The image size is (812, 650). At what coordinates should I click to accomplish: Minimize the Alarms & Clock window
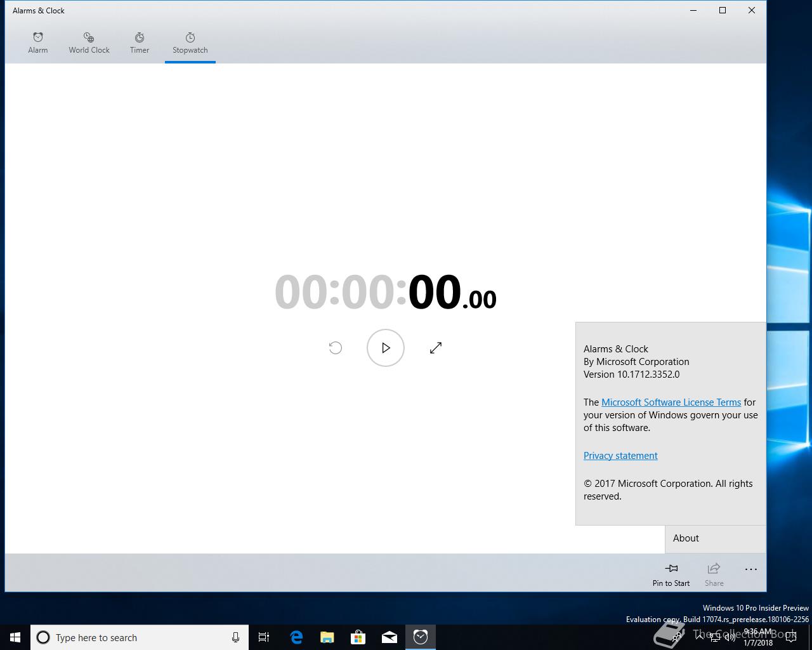(x=693, y=10)
